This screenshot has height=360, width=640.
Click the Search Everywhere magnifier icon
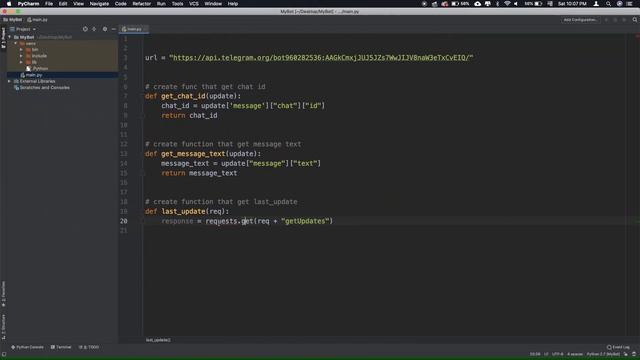coord(635,20)
